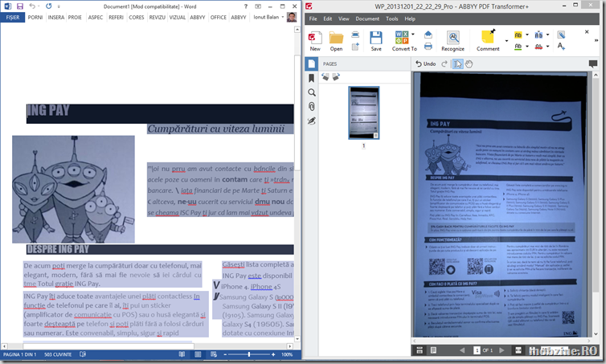
Task: Open yellow highlight color dropdown arrow
Action: tap(527, 35)
